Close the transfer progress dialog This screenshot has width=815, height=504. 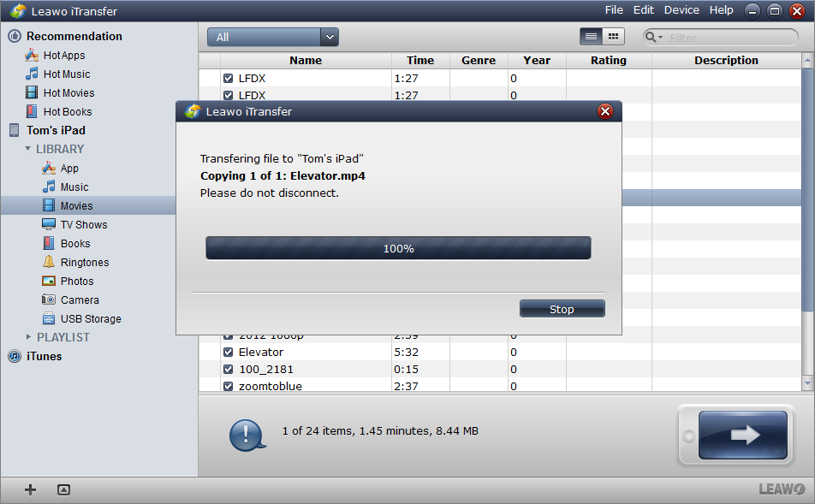click(x=605, y=111)
